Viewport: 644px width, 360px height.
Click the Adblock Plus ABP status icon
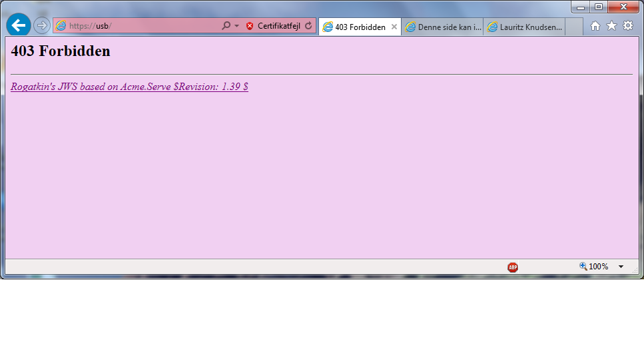tap(513, 267)
